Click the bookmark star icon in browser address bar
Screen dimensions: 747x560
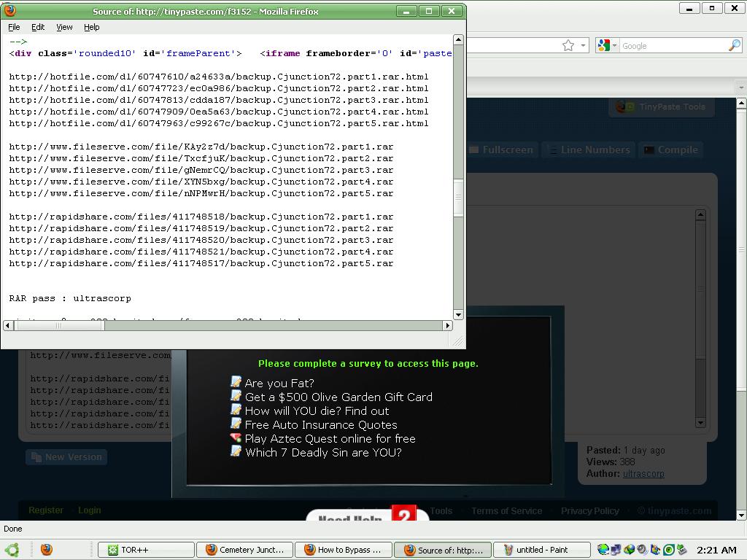tap(568, 46)
